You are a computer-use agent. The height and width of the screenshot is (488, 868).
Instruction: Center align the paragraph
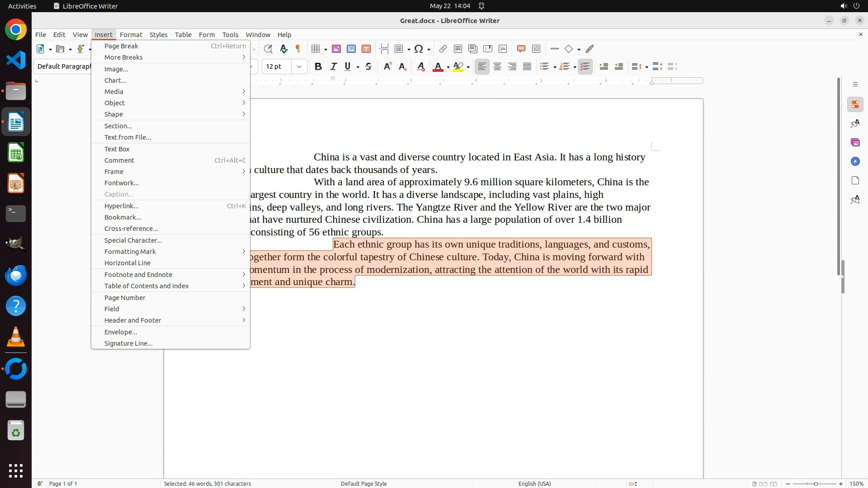coord(497,66)
